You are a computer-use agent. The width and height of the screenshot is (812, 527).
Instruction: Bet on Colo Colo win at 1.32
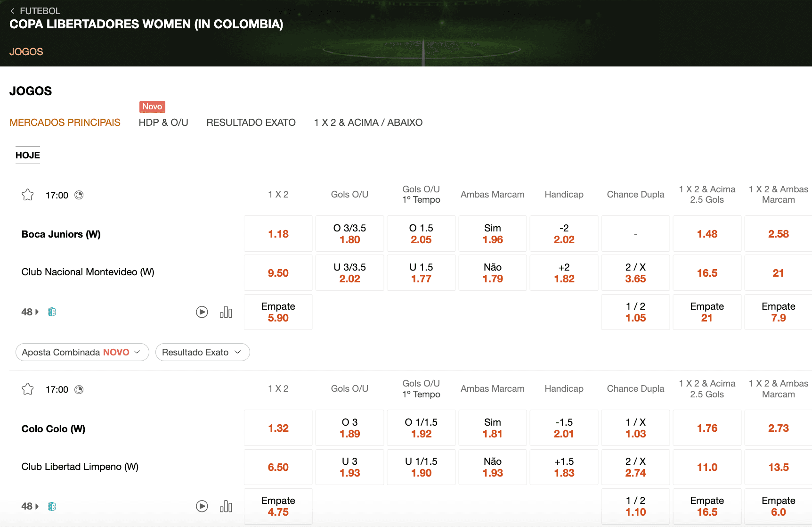point(278,428)
